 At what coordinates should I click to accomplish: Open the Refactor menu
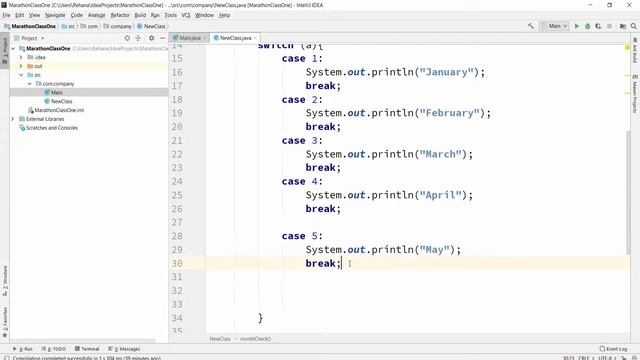click(120, 15)
